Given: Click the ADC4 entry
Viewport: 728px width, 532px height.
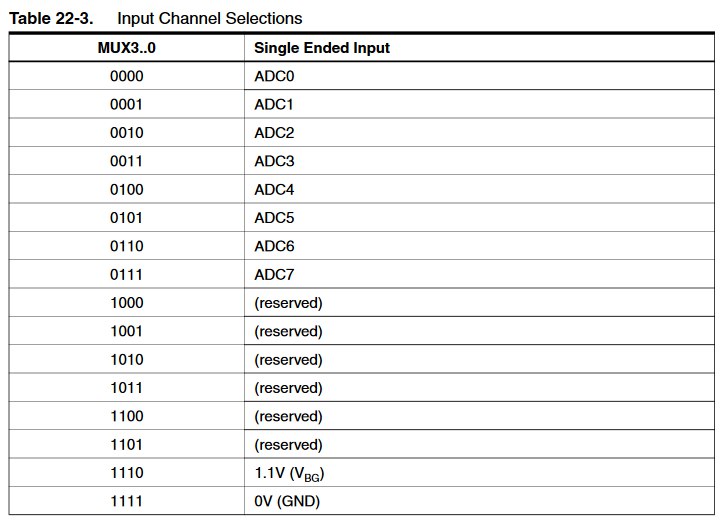Looking at the screenshot, I should tap(274, 189).
